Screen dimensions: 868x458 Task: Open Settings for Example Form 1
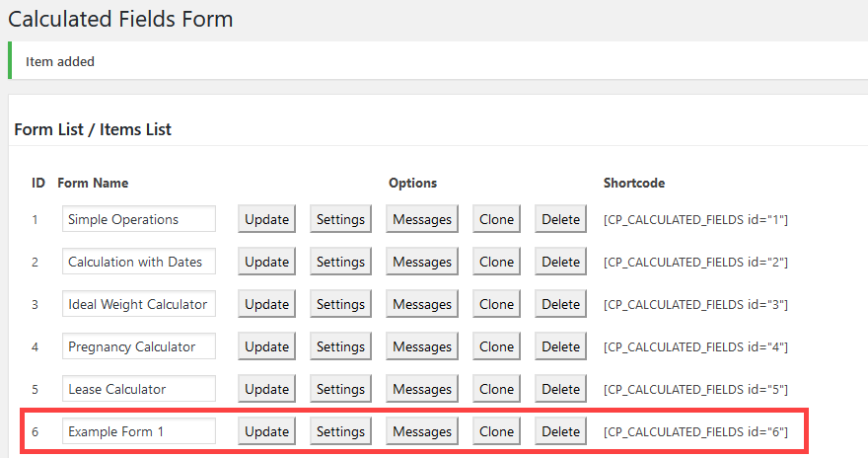(340, 431)
